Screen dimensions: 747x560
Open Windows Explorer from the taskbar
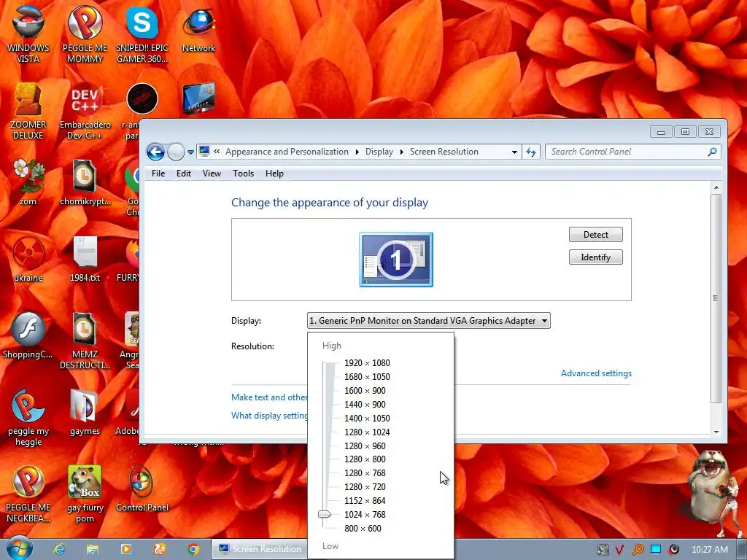pyautogui.click(x=93, y=549)
